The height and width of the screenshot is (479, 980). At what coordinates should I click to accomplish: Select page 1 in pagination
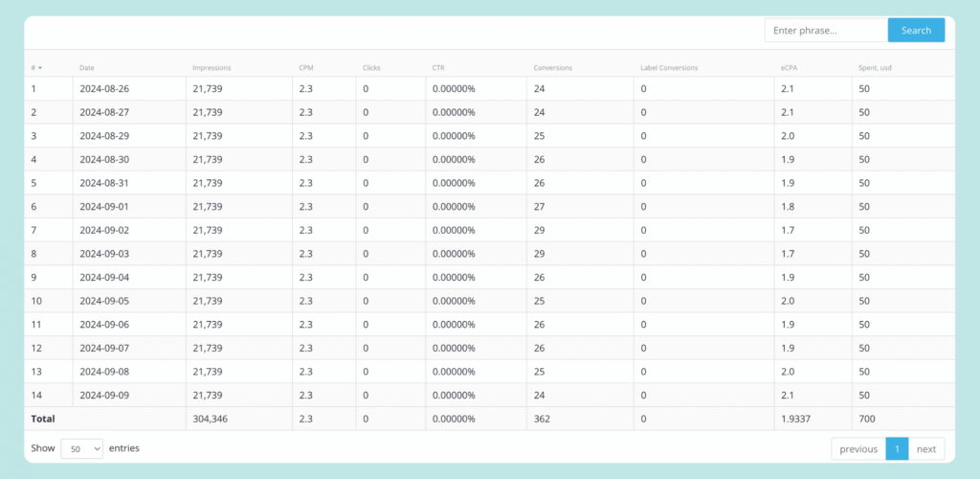click(897, 449)
